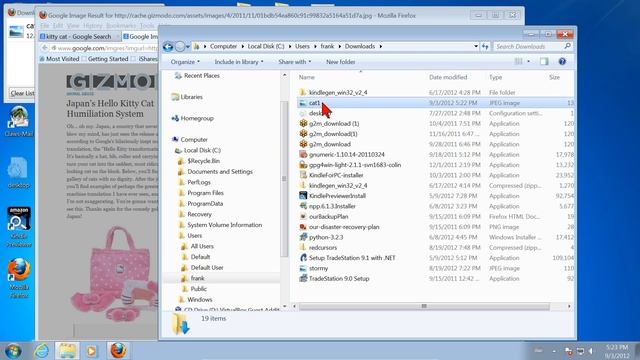640x360 pixels.
Task: Select the Setup TradeStation 9.1 icon
Action: [303, 258]
